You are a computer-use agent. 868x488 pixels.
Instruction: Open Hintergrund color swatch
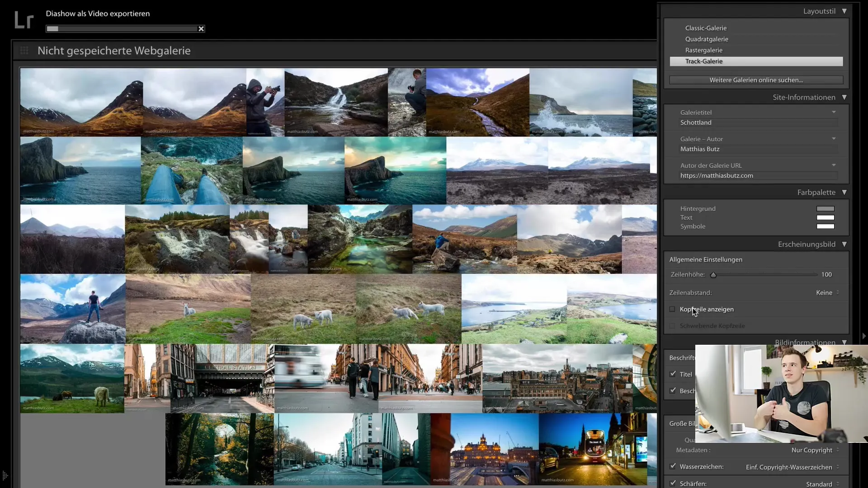click(825, 209)
